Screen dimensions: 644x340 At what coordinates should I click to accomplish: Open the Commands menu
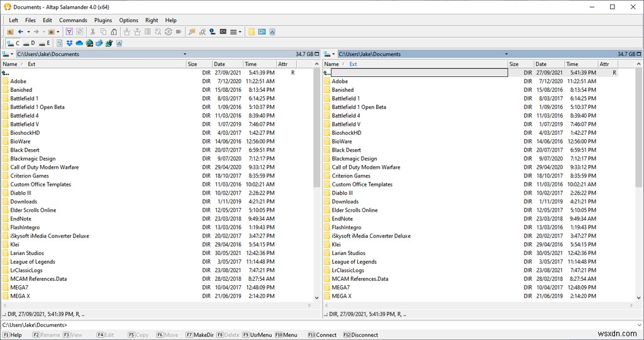[73, 20]
